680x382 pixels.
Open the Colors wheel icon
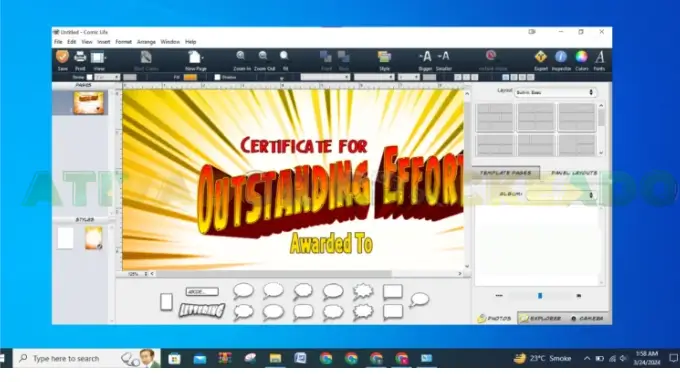coord(582,57)
